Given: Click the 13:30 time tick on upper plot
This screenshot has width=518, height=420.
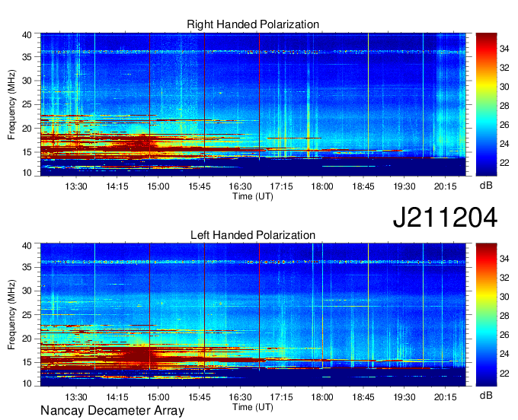Looking at the screenshot, I should pyautogui.click(x=76, y=186).
